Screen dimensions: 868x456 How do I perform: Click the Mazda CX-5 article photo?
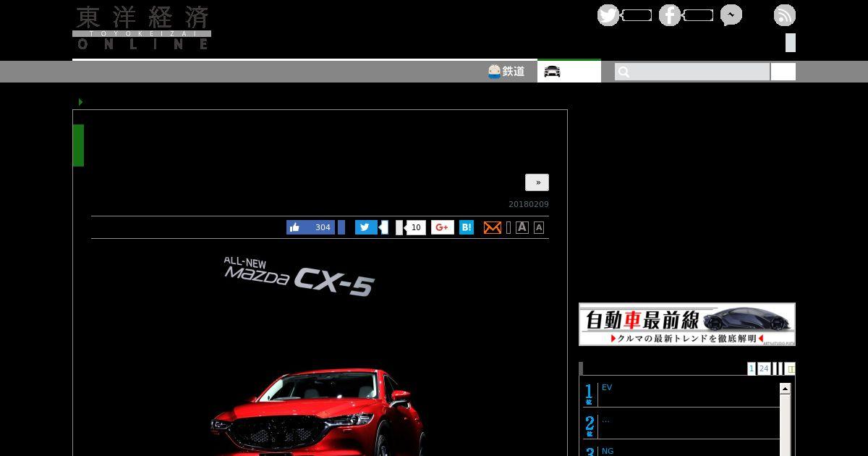point(320,353)
